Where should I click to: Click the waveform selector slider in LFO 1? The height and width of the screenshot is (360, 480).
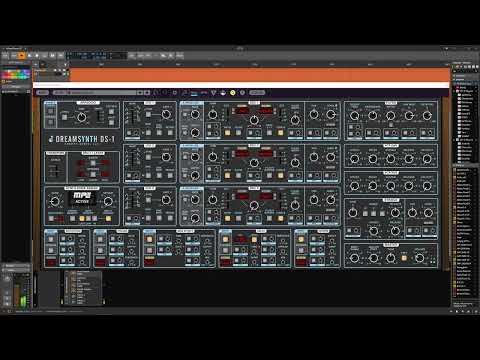coord(134,115)
